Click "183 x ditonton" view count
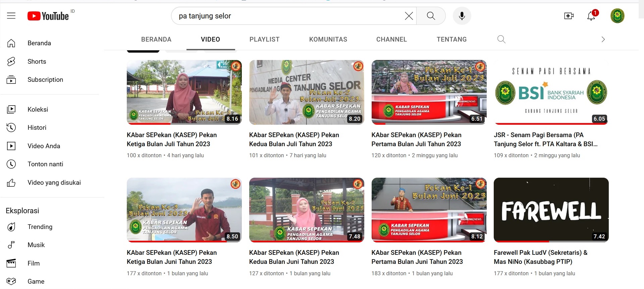The image size is (644, 289). [x=389, y=274]
